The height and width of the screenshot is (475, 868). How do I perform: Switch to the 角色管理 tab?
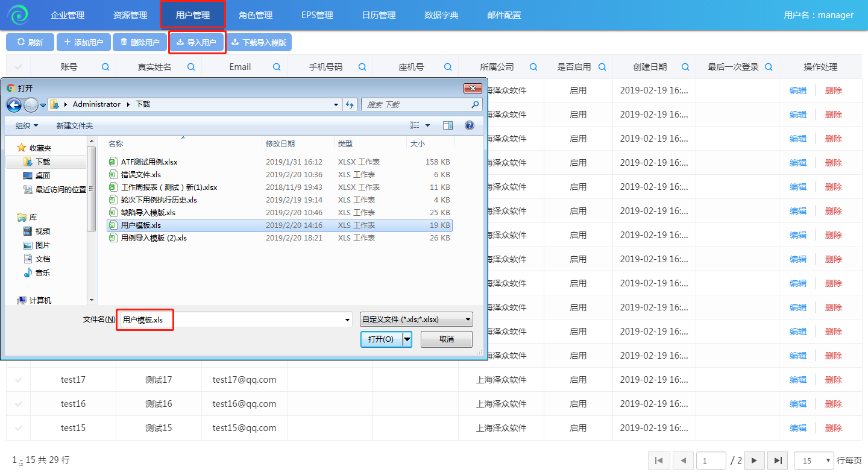point(256,15)
